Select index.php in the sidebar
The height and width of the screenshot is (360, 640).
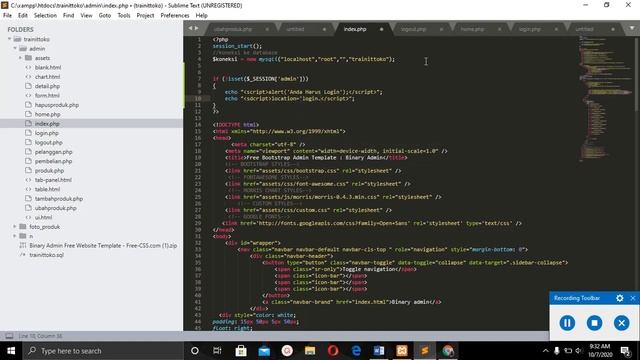[x=47, y=124]
